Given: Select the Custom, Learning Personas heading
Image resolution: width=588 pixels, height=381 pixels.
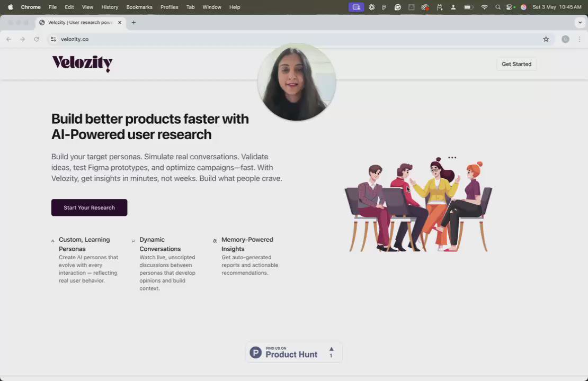Looking at the screenshot, I should point(84,244).
